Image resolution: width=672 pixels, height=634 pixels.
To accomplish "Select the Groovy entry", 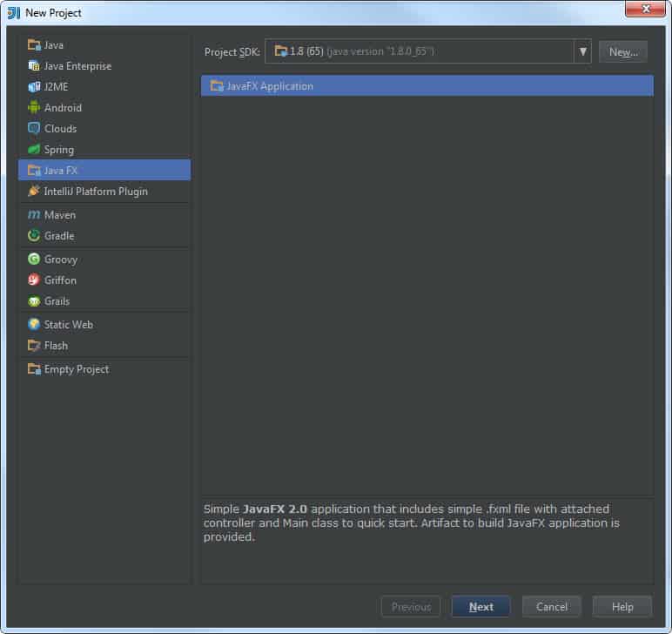I will 104,260.
